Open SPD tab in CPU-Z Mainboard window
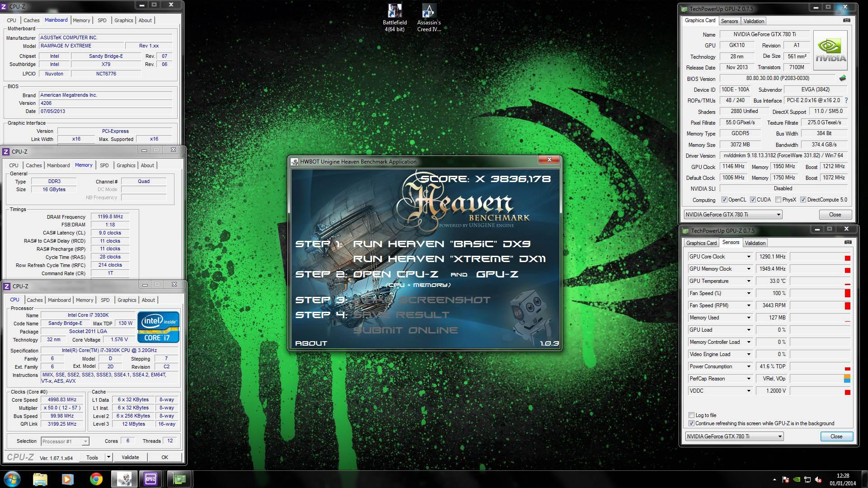The width and height of the screenshot is (868, 488). pos(102,20)
